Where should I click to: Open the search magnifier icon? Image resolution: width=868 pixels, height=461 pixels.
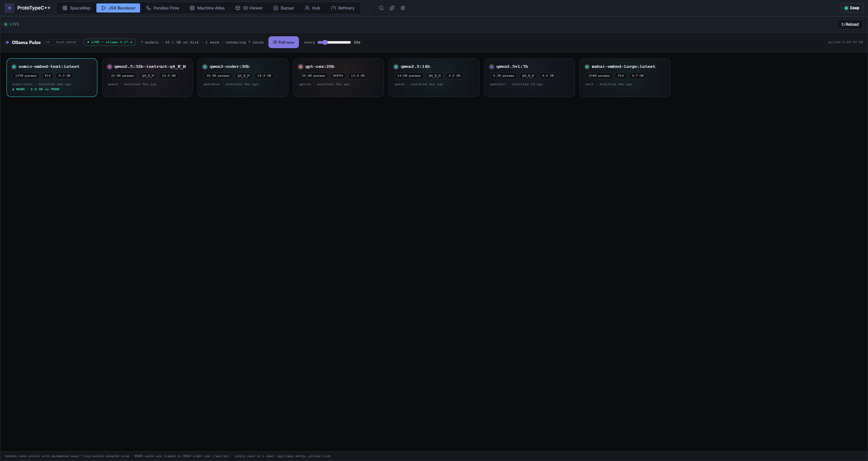coord(381,8)
